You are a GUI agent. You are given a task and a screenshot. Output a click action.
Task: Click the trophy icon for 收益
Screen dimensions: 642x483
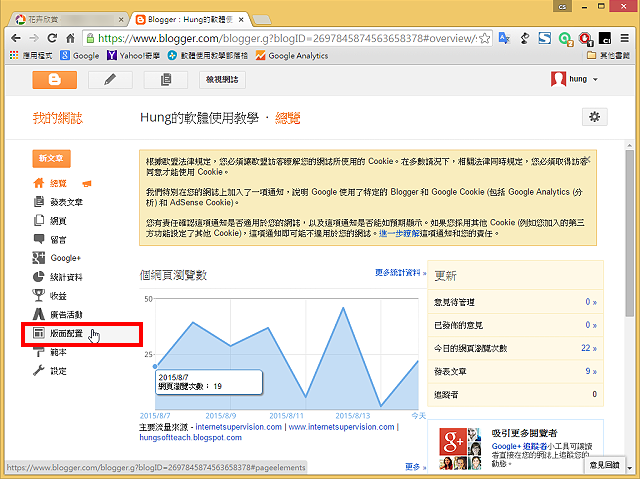click(38, 295)
